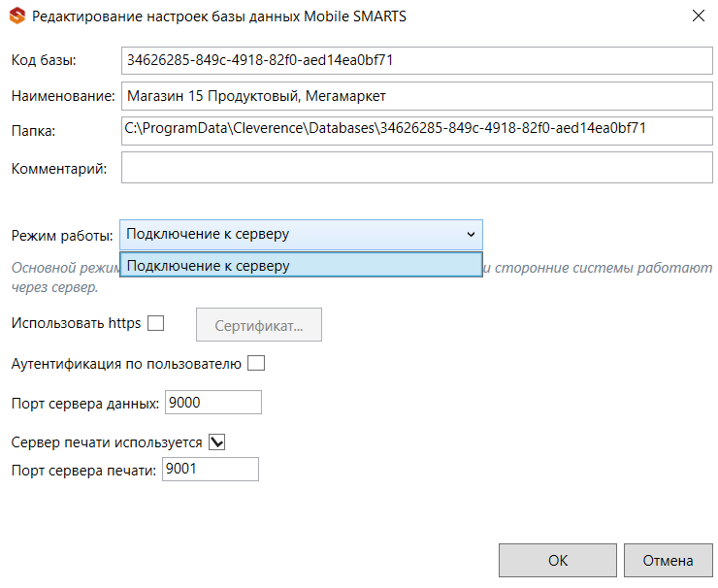Close the database settings dialog

[699, 16]
